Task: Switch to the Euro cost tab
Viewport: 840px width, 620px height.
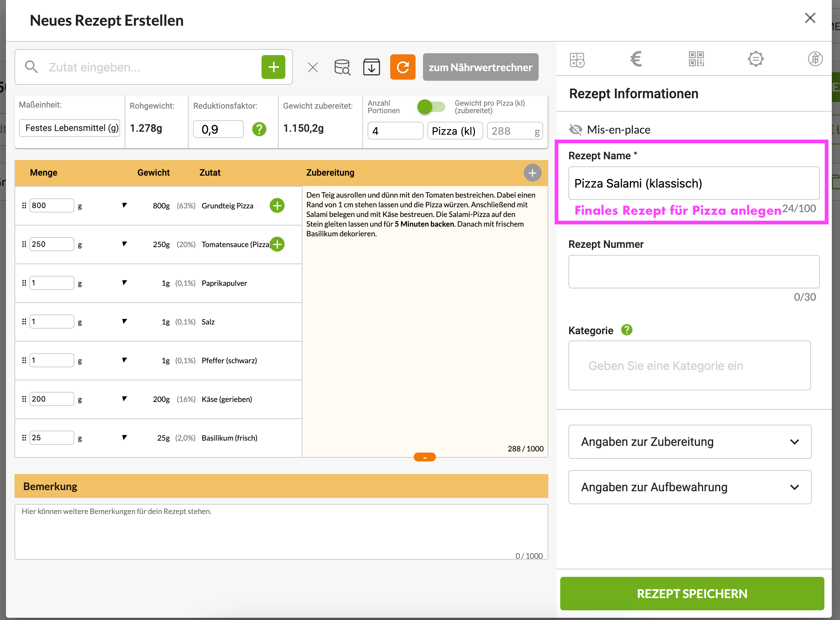Action: (636, 59)
